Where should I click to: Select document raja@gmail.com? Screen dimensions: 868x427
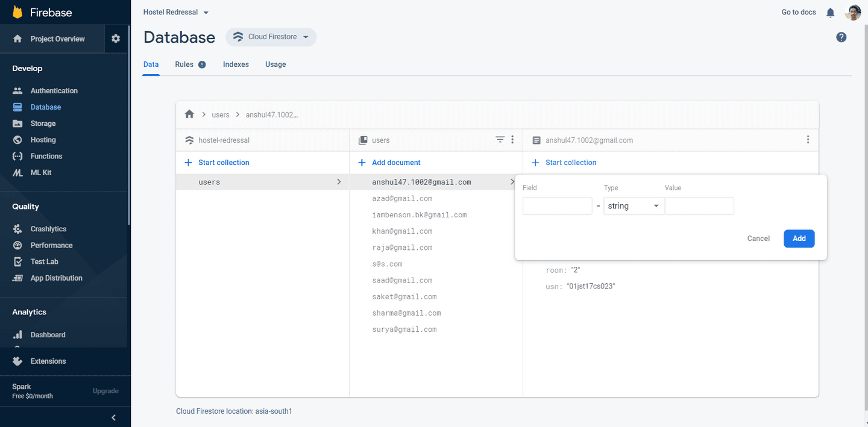click(x=402, y=248)
